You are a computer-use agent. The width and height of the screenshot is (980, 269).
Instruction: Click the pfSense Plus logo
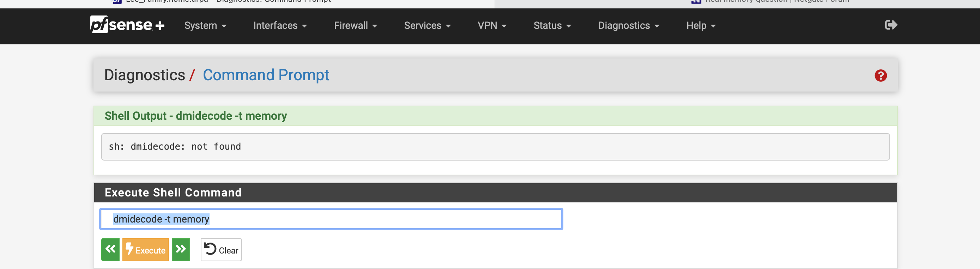coord(127,25)
